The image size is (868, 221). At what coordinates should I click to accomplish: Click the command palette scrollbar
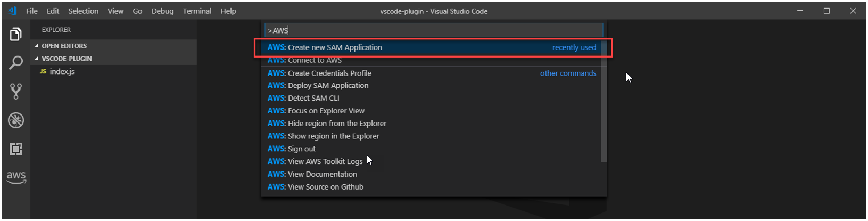pos(604,101)
